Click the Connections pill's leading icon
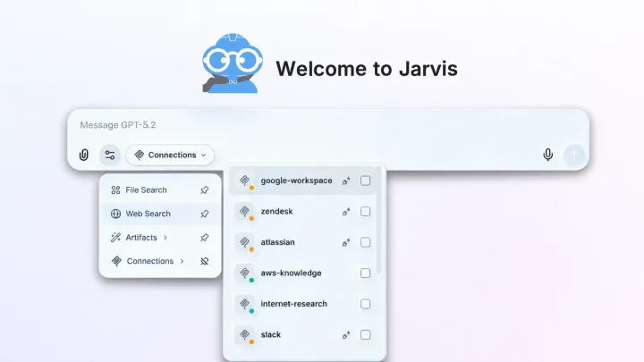Screen dimensions: 644x362 140,156
